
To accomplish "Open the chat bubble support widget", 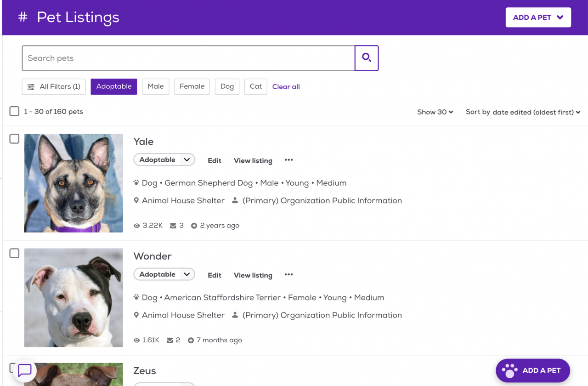I will 25,370.
